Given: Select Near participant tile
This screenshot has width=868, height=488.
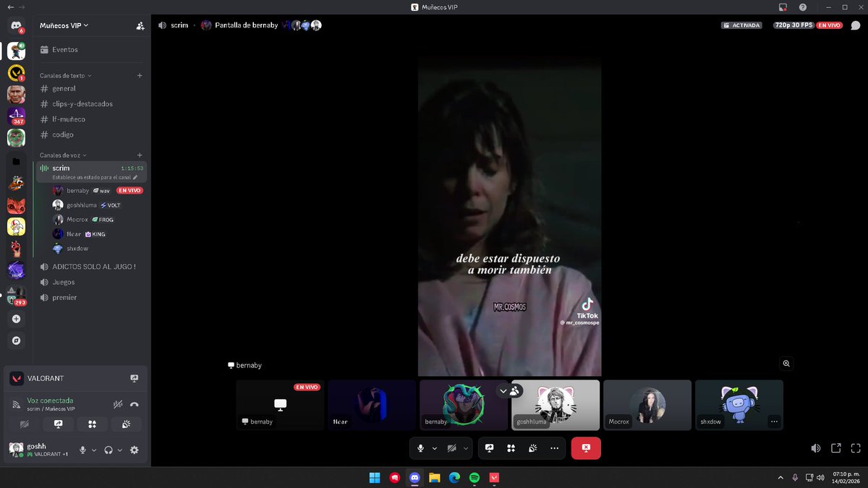Looking at the screenshot, I should point(372,405).
